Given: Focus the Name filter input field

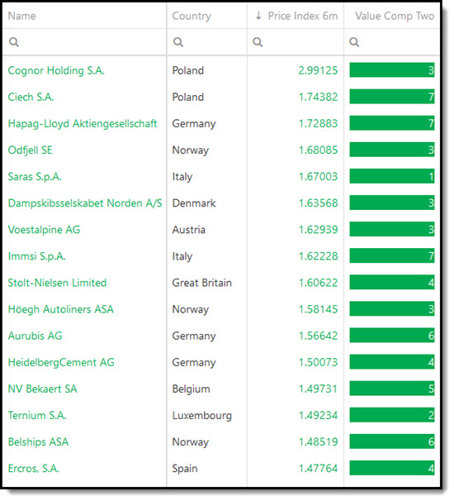Looking at the screenshot, I should (x=84, y=42).
